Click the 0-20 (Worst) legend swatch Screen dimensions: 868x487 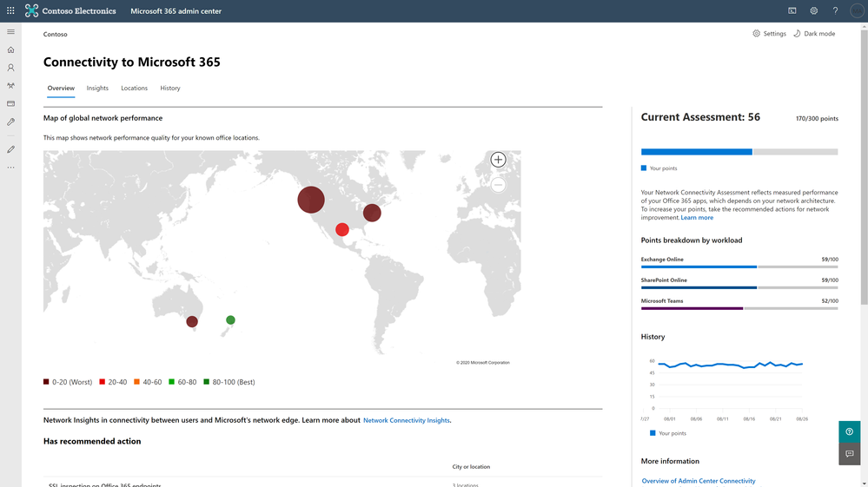coord(46,382)
